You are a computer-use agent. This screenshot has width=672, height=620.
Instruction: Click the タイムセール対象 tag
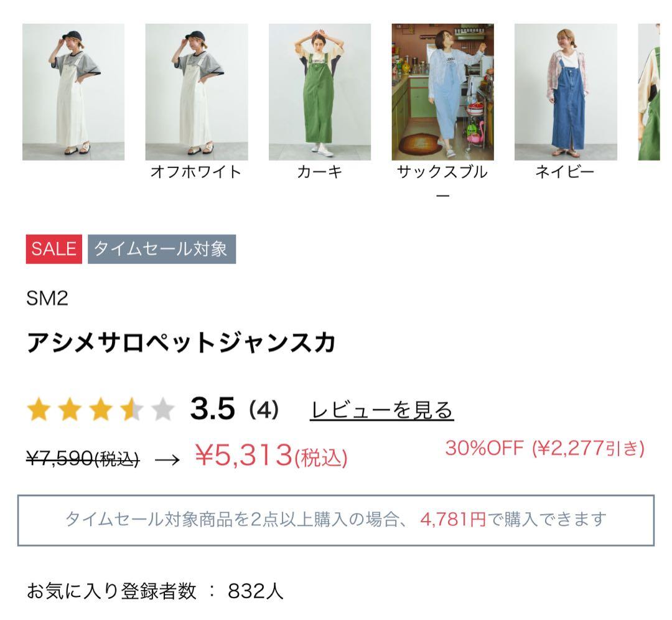point(162,249)
